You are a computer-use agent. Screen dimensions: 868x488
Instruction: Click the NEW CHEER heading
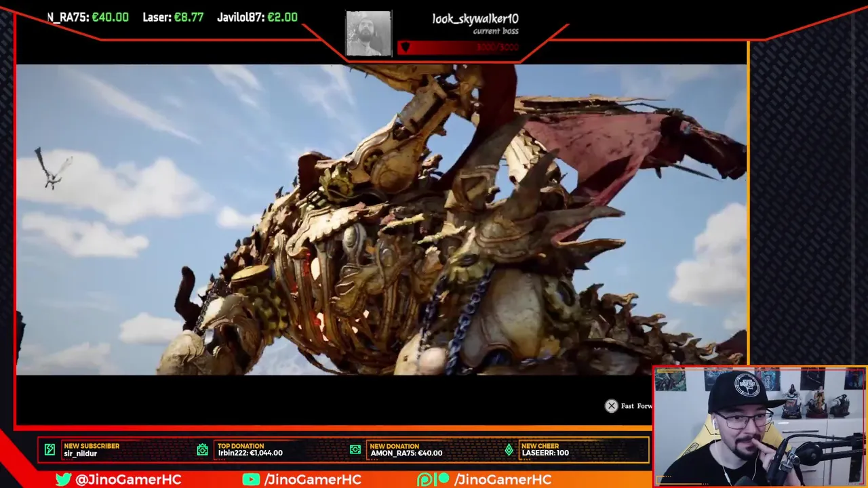(x=540, y=446)
